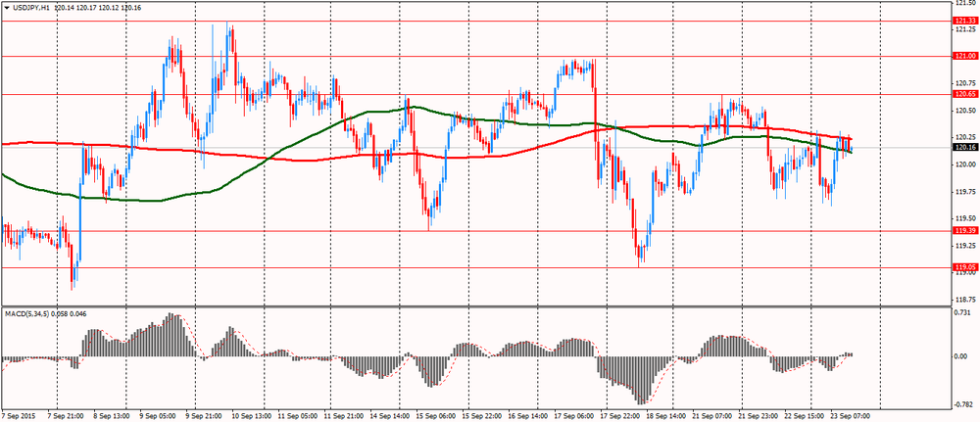980x422 pixels.
Task: Click the 23 Sep 07:00 time axis label
Action: (x=850, y=415)
